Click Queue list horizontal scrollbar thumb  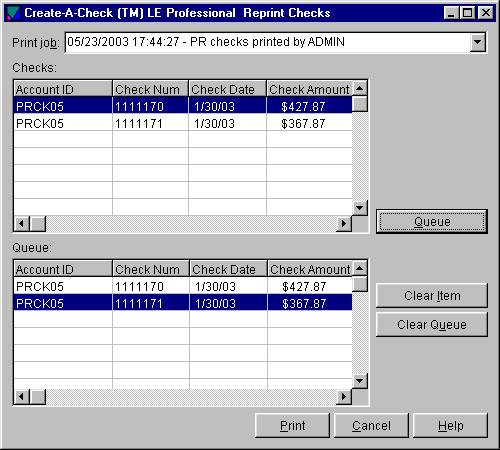[38, 397]
